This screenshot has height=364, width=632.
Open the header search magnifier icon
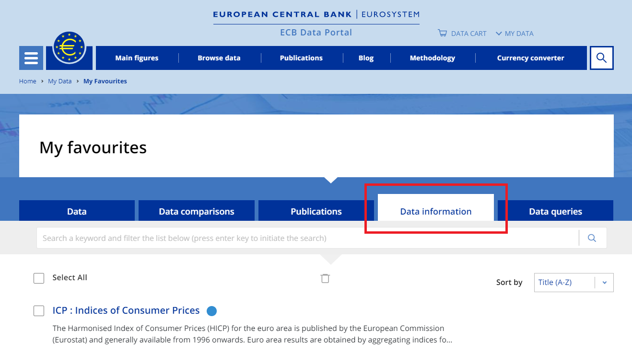pyautogui.click(x=601, y=58)
